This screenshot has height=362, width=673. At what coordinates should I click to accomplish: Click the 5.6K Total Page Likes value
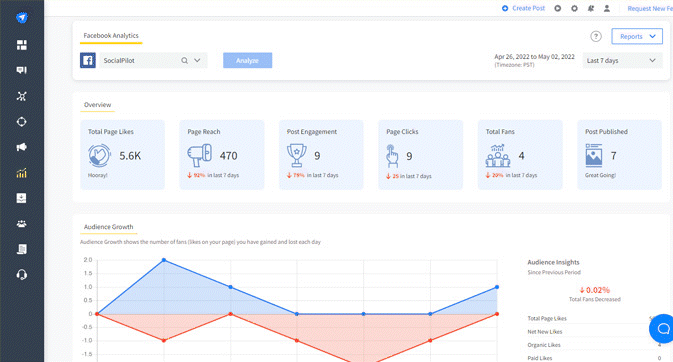point(130,156)
